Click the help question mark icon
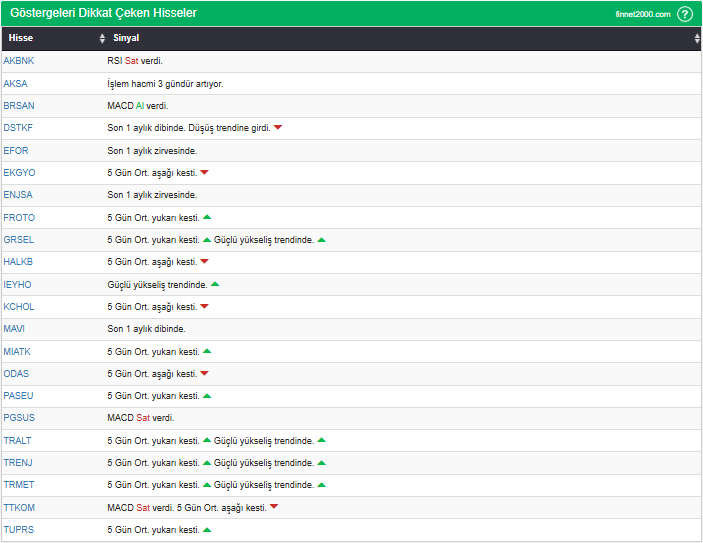Screen dimensions: 703x543 685,14
